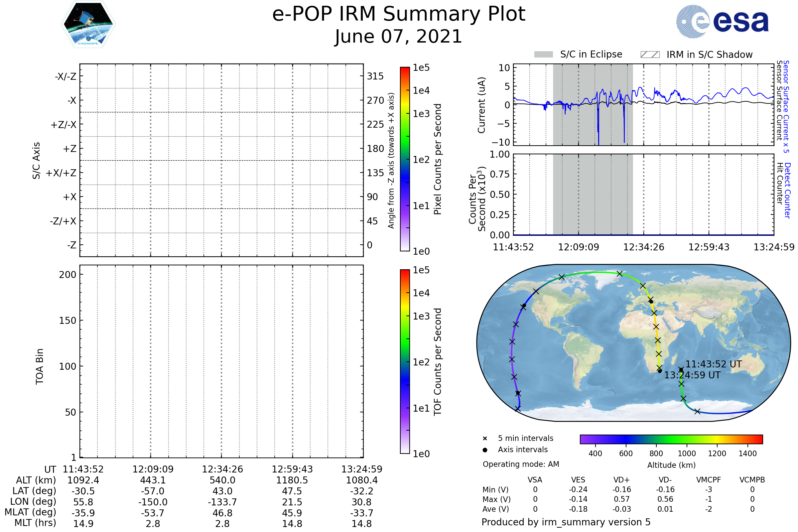Click the ESA logo
798x532 pixels.
click(x=722, y=22)
